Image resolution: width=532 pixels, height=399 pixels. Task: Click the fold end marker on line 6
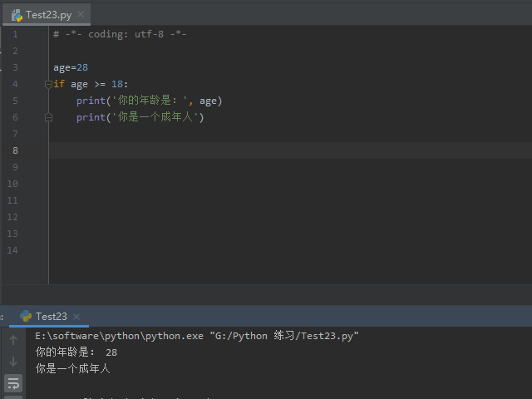tap(48, 117)
